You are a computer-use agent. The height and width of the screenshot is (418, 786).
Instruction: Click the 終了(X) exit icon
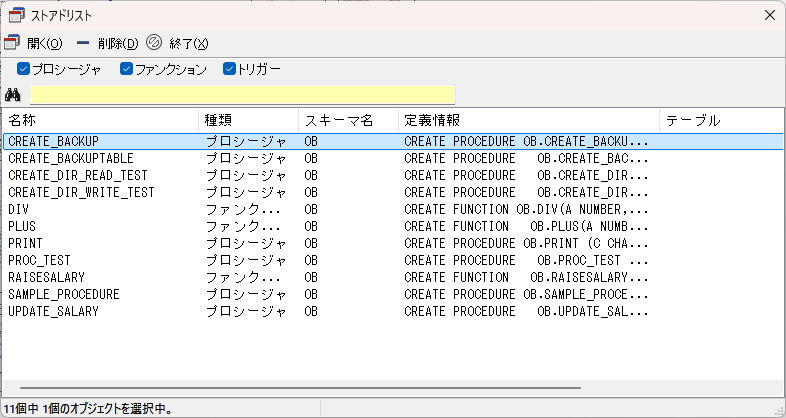point(154,43)
